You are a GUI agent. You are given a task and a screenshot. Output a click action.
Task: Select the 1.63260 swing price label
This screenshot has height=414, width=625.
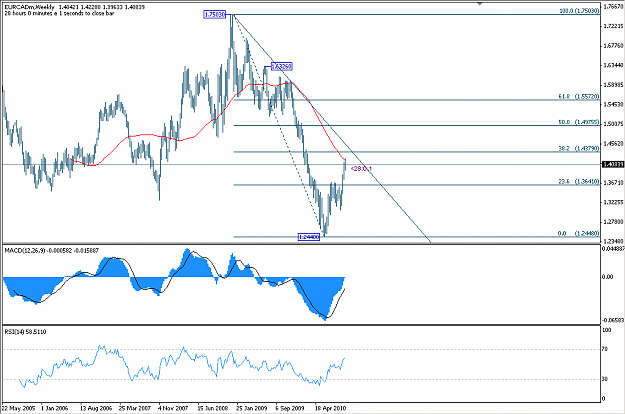click(282, 66)
